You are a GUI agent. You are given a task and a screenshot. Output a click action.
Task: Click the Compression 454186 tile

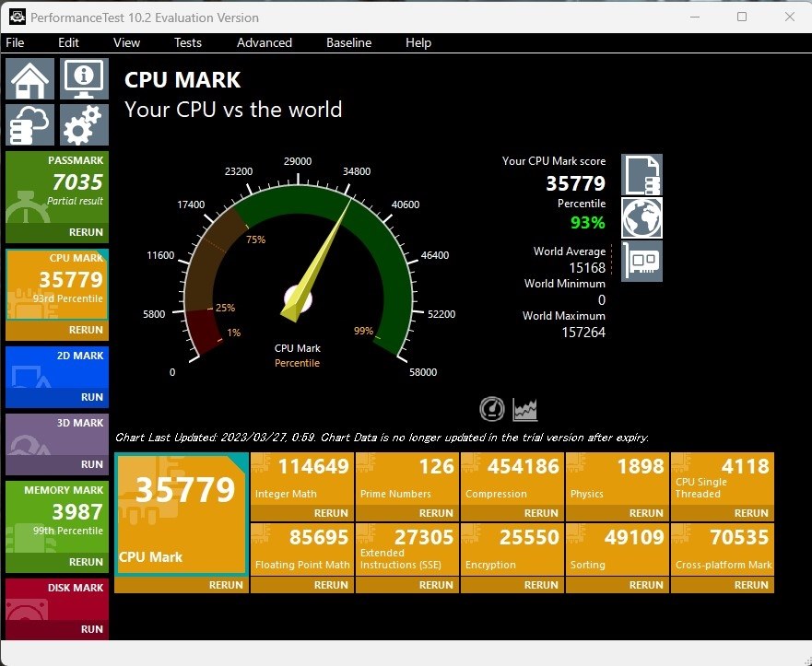point(512,479)
